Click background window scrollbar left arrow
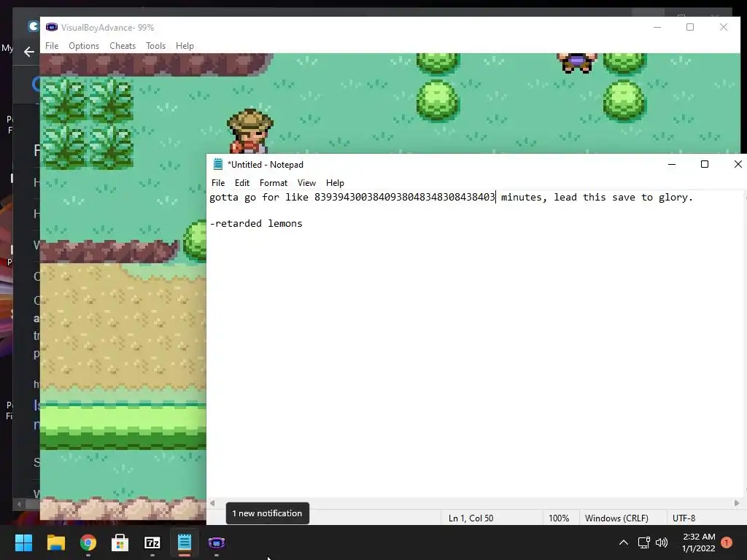The image size is (747, 560). tap(19, 503)
